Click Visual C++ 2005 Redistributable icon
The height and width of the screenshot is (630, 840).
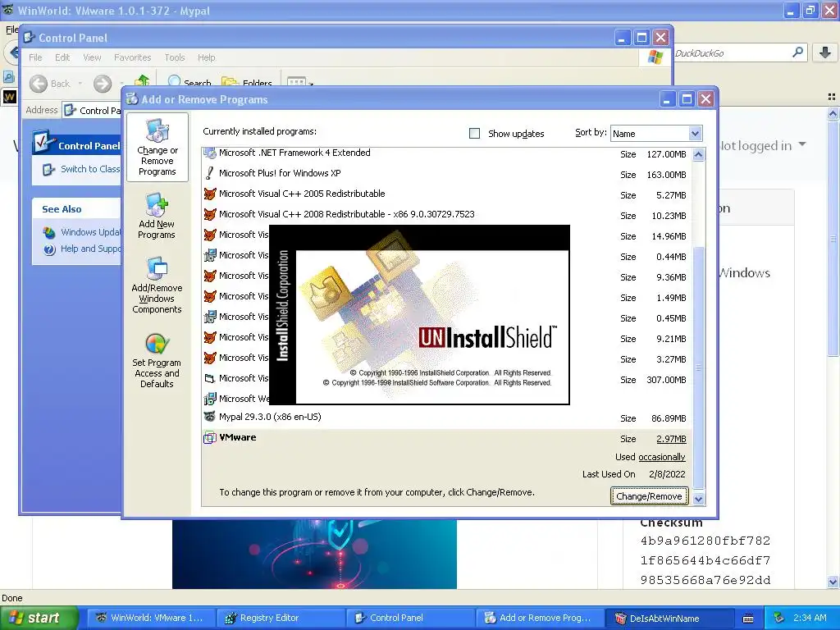pos(209,194)
